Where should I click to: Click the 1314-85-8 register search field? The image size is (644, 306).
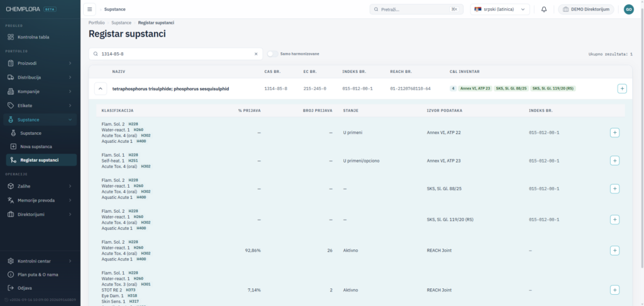pos(175,54)
